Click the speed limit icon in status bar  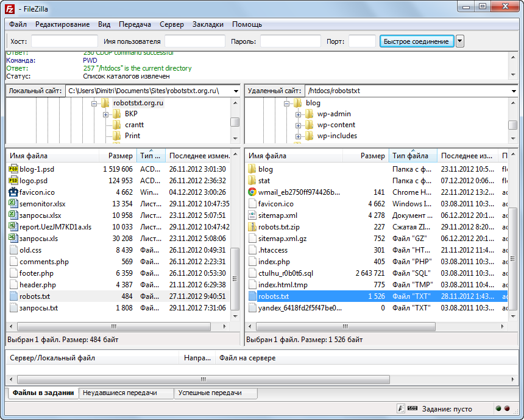tap(412, 408)
